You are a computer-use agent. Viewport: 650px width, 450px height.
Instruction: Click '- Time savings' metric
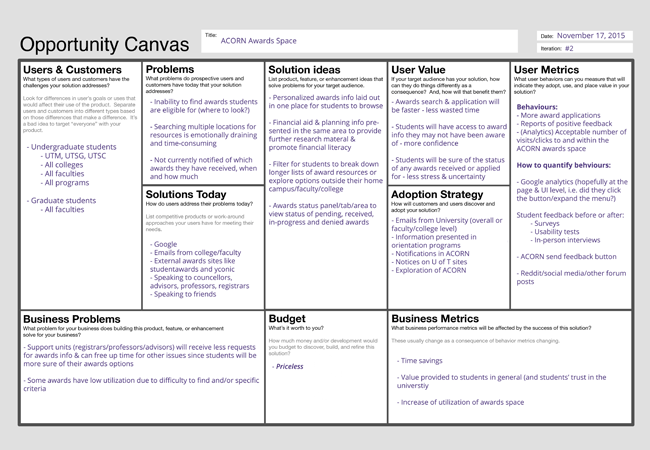[420, 361]
